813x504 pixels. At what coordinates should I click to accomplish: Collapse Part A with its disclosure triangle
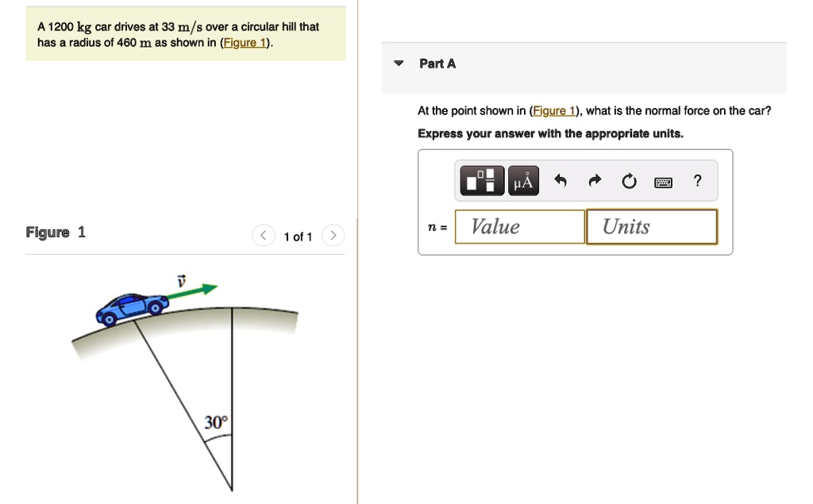(398, 63)
